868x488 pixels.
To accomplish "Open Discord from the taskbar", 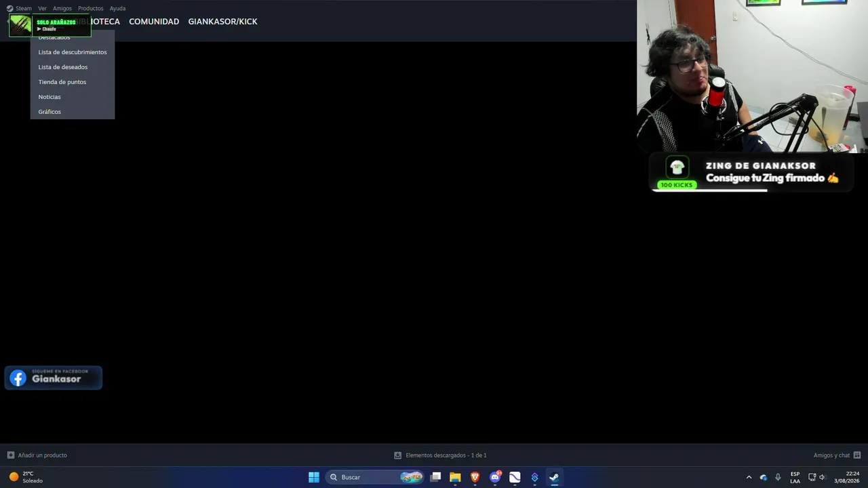I will pos(495,477).
